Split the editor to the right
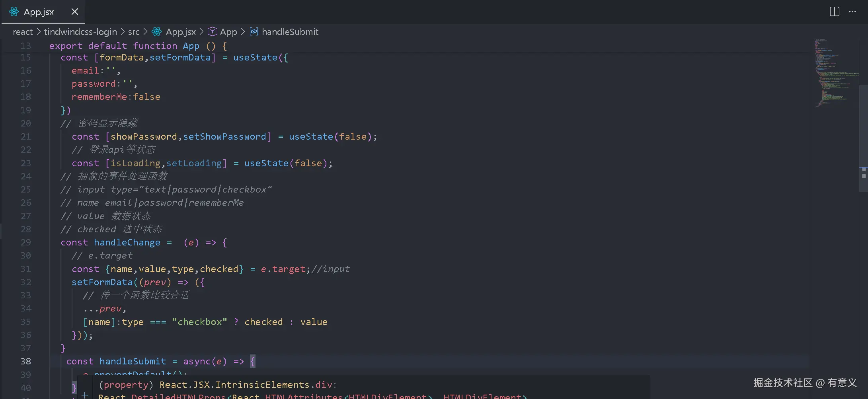Screen dimensions: 868x399 point(835,12)
